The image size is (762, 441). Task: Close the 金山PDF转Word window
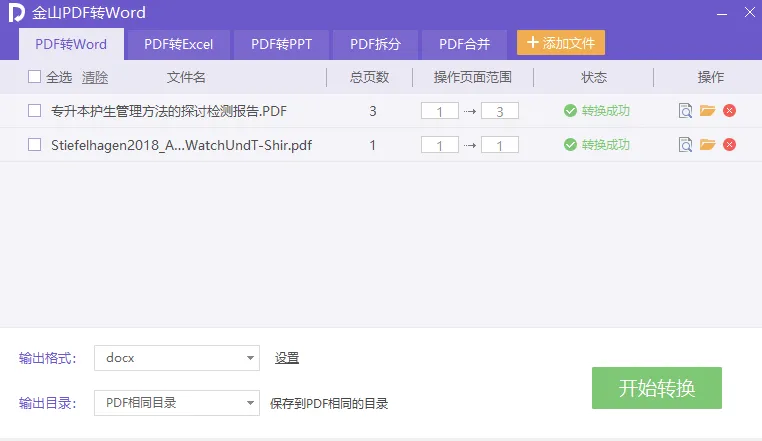coord(749,12)
